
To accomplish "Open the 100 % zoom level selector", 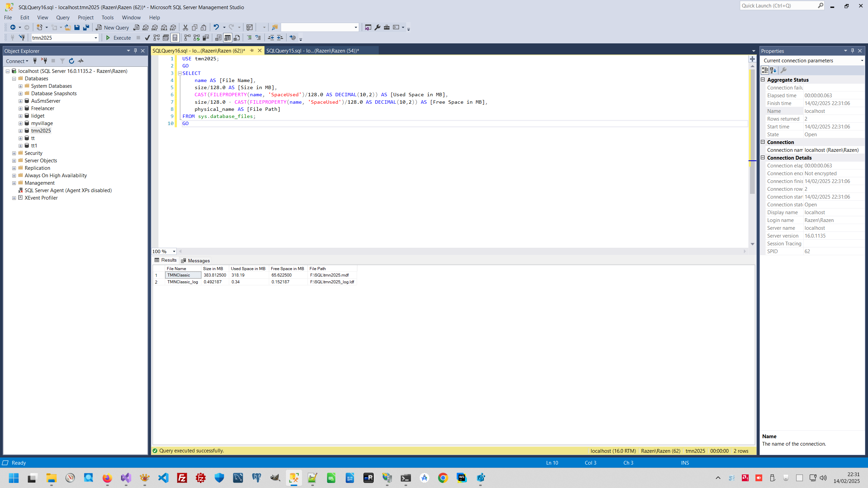I will tap(174, 251).
